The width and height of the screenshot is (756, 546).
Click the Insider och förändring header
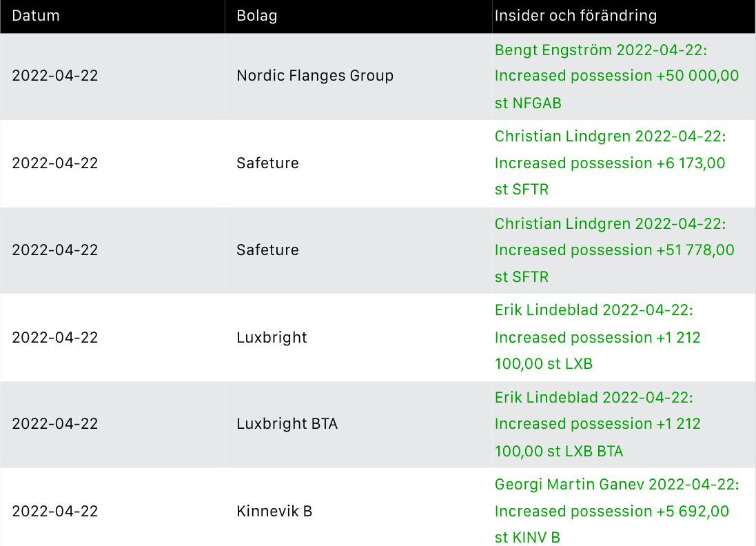coord(575,16)
